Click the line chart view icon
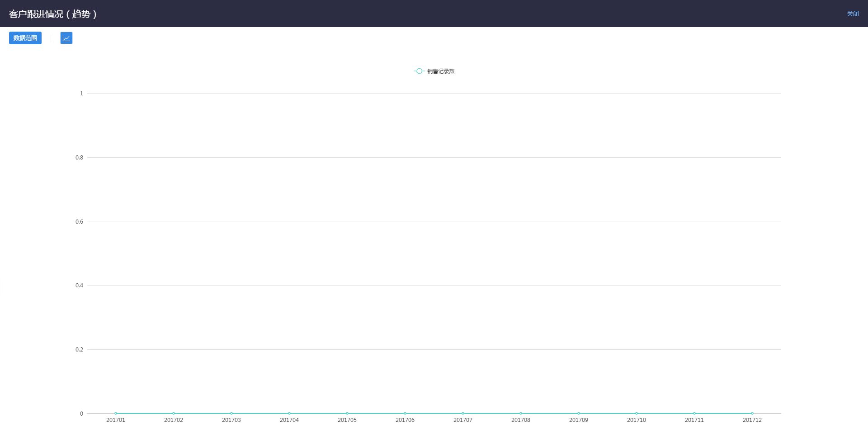Viewport: 868px width, 440px height. pos(66,38)
